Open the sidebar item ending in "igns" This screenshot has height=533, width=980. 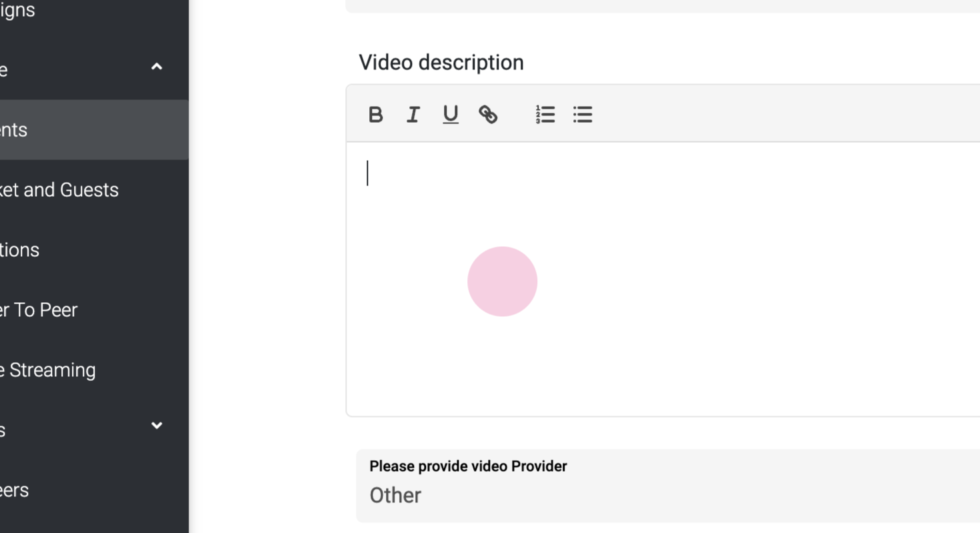[17, 10]
